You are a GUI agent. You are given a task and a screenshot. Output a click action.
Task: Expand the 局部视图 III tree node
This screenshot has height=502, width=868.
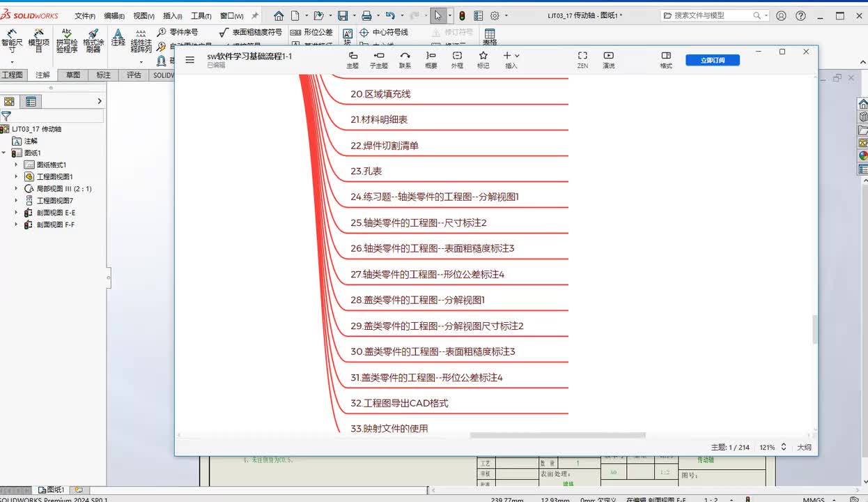click(x=16, y=188)
